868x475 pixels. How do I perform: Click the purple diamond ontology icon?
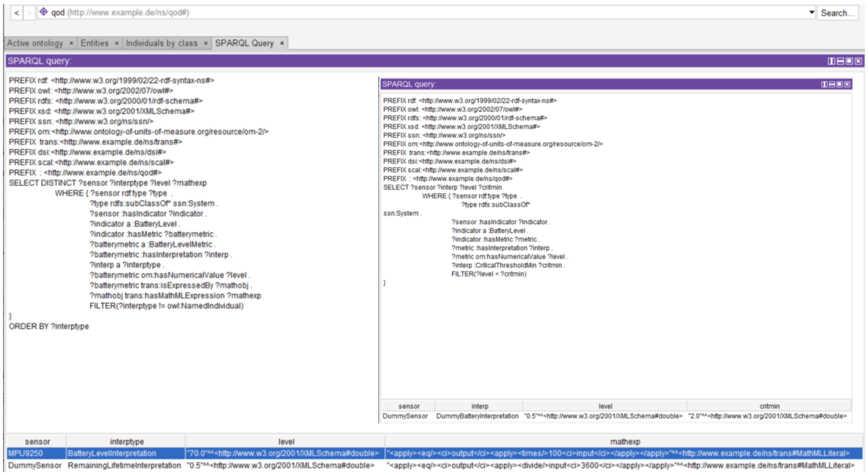(x=43, y=12)
